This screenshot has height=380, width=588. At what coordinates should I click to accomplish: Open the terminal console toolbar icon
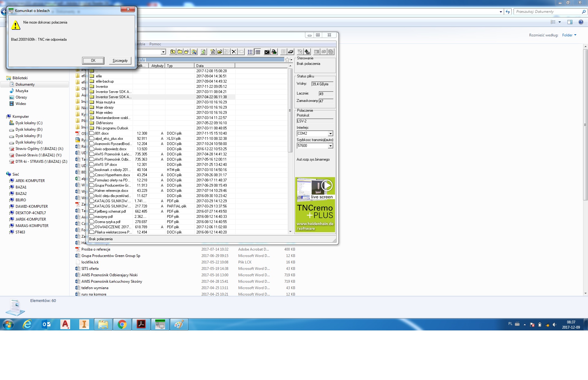[267, 52]
